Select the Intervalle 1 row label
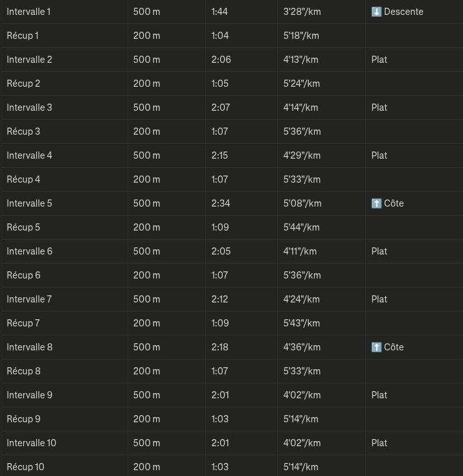 28,12
